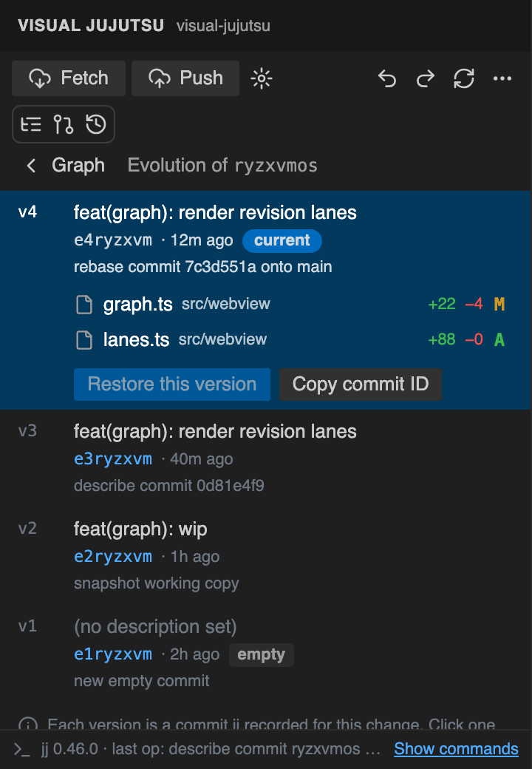Click the file icon beside lanes.ts

coord(84,340)
